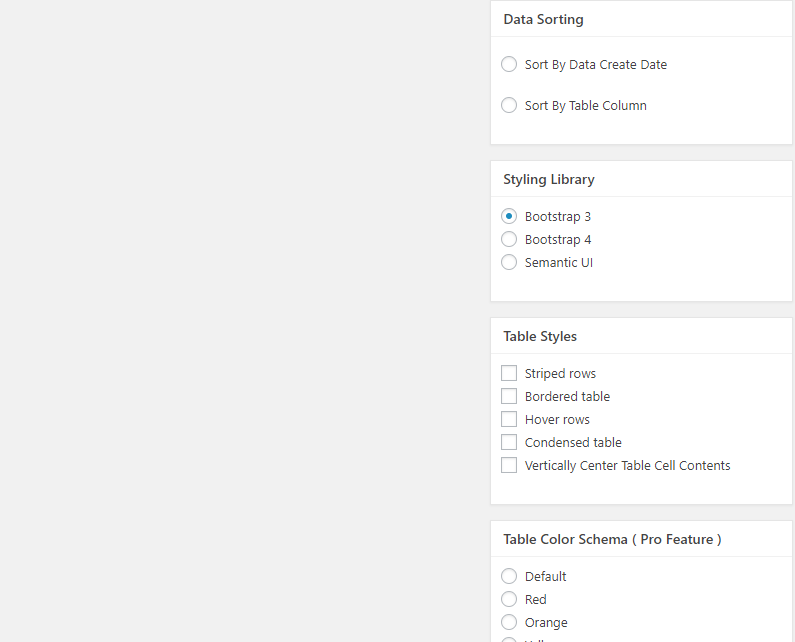
Task: Pick the Orange color schema radio
Action: click(x=509, y=623)
